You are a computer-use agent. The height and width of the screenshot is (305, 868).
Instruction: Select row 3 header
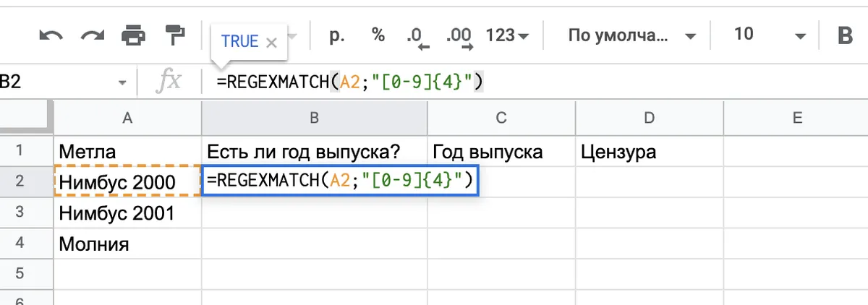20,213
